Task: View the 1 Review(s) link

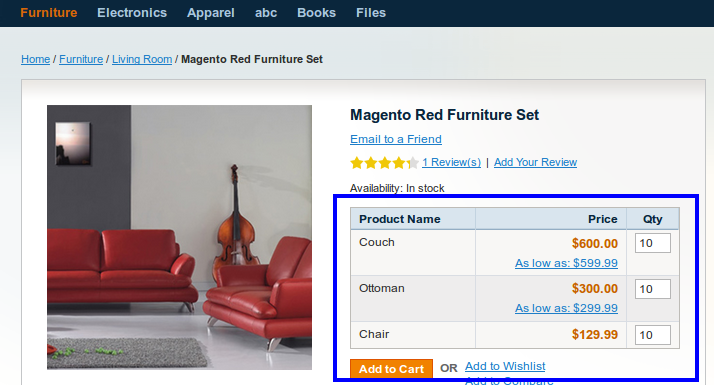Action: (x=451, y=162)
